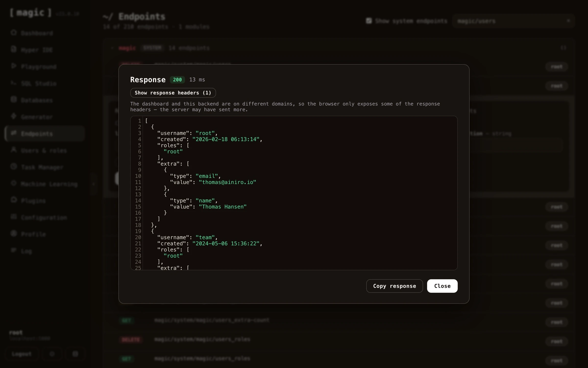The height and width of the screenshot is (368, 588).
Task: Expand Show response headers (1)
Action: point(173,93)
